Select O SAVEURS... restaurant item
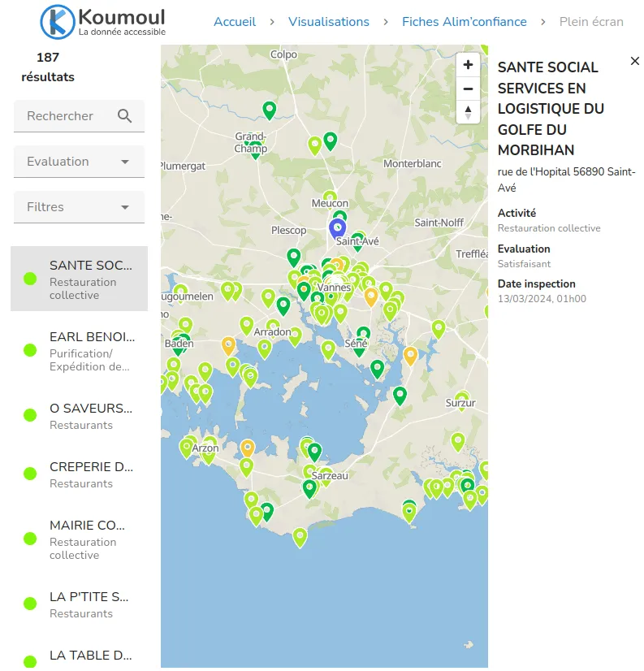Image resolution: width=644 pixels, height=671 pixels. click(79, 416)
